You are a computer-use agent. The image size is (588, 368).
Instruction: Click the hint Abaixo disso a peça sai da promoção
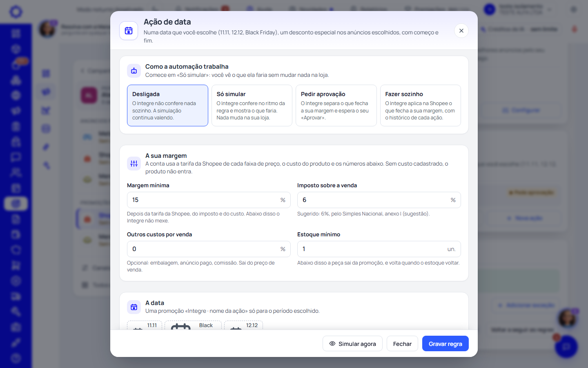[x=379, y=263]
